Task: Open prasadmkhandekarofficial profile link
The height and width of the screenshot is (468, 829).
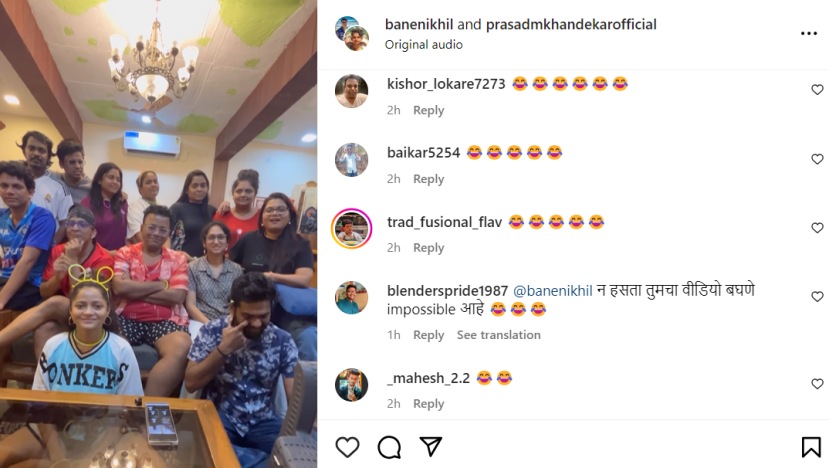Action: 571,24
